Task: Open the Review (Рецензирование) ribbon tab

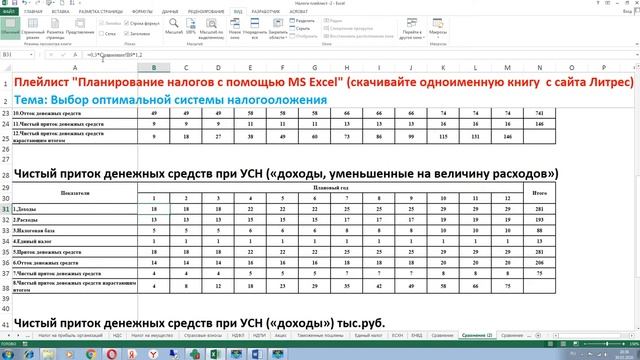Action: pyautogui.click(x=206, y=11)
